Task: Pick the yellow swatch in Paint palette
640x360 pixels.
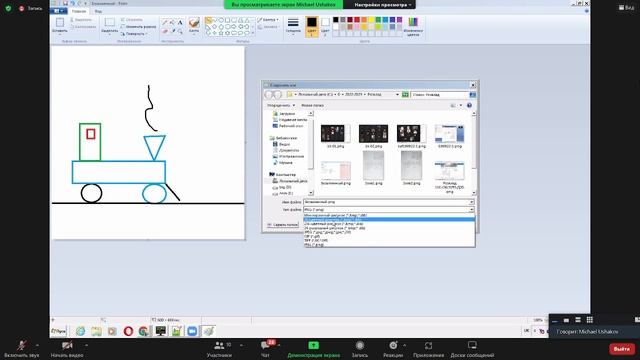Action: point(371,20)
